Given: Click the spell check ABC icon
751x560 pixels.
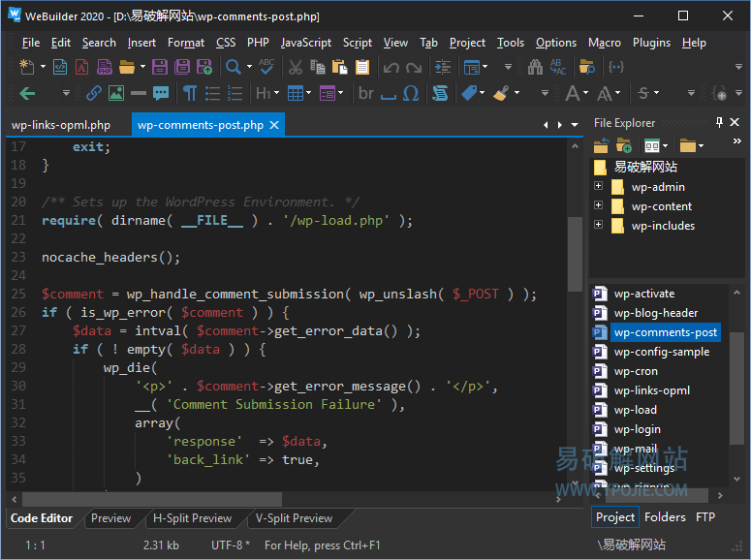Looking at the screenshot, I should pyautogui.click(x=266, y=67).
